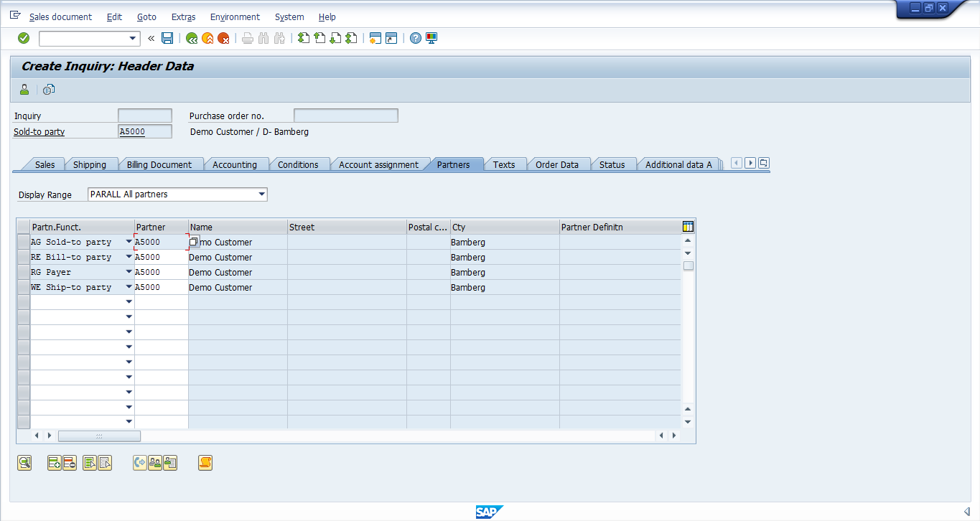Open the Help question mark icon
The height and width of the screenshot is (521, 980).
(x=416, y=38)
